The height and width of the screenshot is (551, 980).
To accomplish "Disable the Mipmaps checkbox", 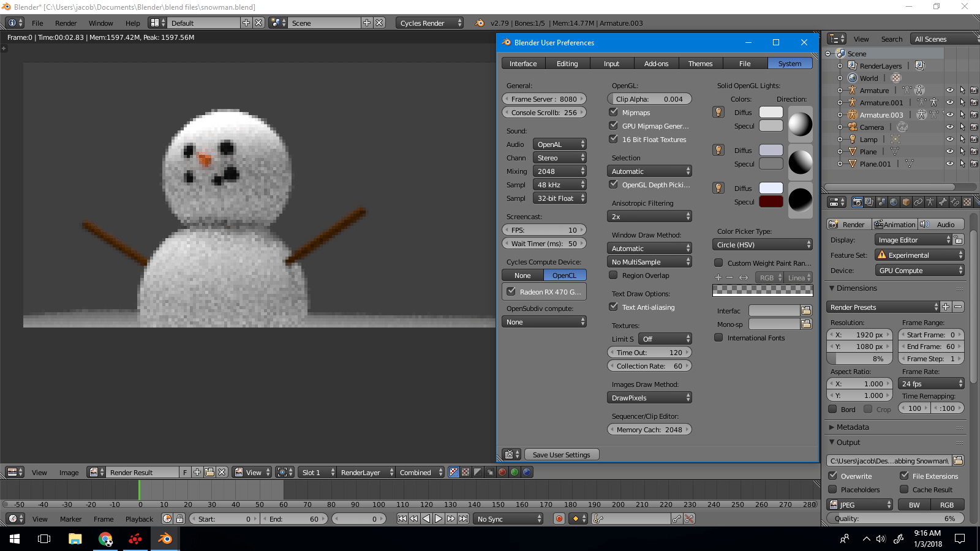I will point(613,112).
